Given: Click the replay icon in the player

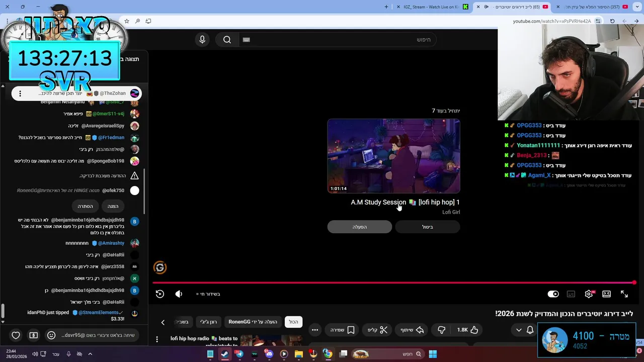Looking at the screenshot, I should tap(160, 294).
